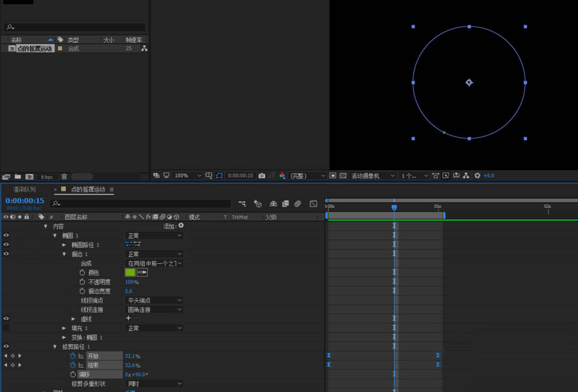Toggle stopwatch for 开始 property

tap(73, 356)
